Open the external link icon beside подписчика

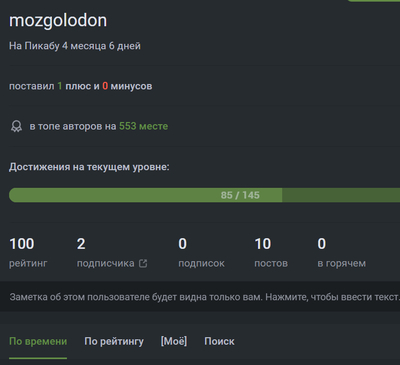pyautogui.click(x=143, y=263)
